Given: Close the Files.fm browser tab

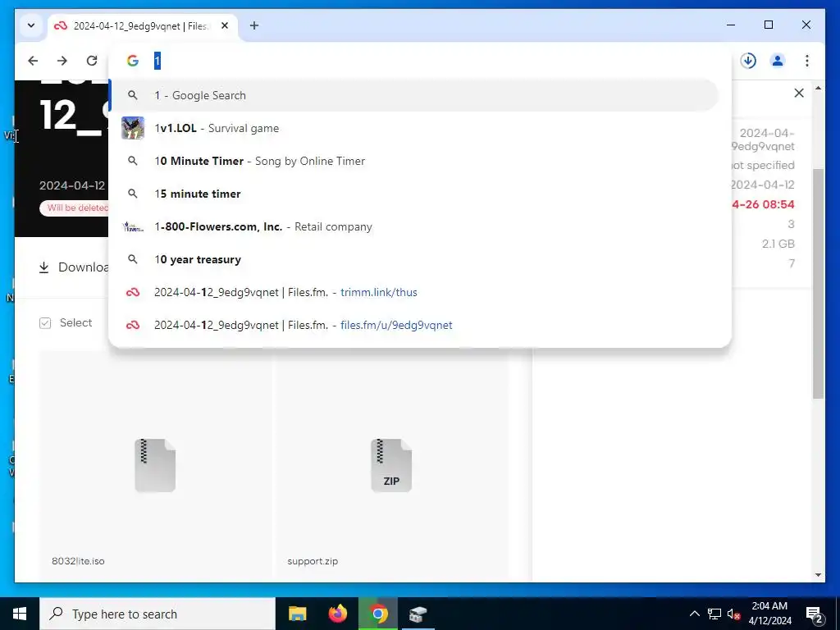Looking at the screenshot, I should 225,25.
